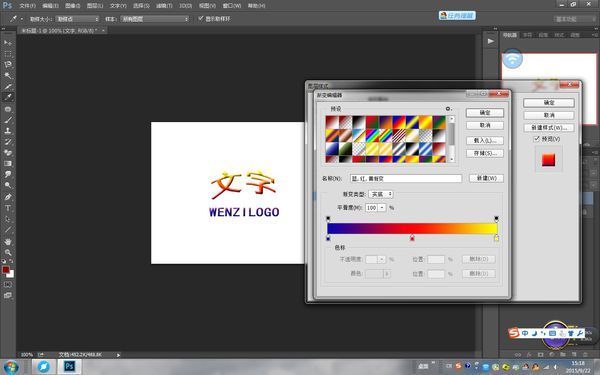Click the gradient name input field
Screen dimensions: 600x375
coord(406,178)
